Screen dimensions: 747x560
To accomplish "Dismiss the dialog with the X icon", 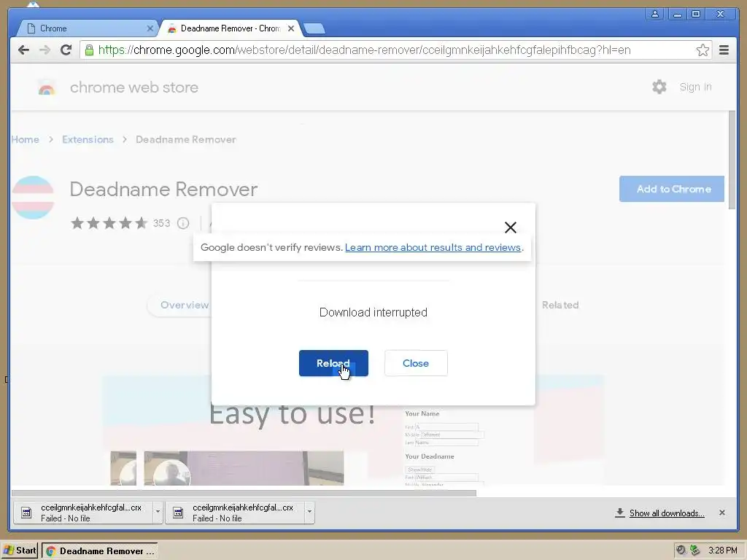I will [x=510, y=227].
